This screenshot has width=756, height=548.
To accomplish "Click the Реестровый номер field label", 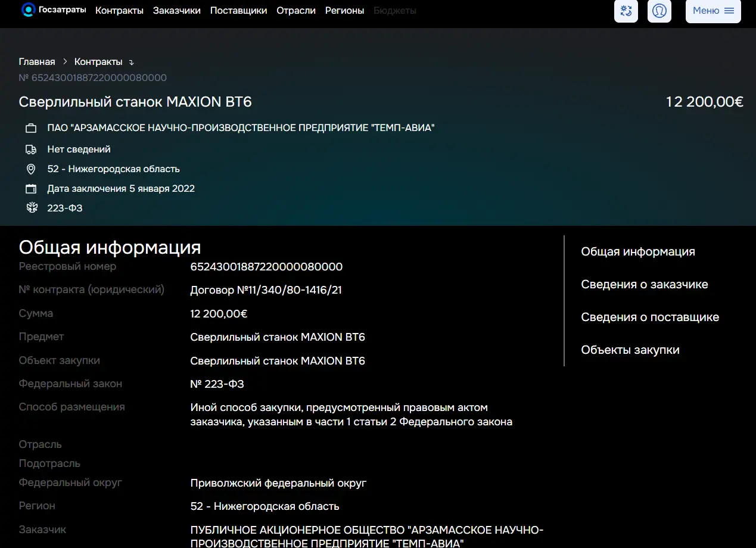I will [67, 266].
